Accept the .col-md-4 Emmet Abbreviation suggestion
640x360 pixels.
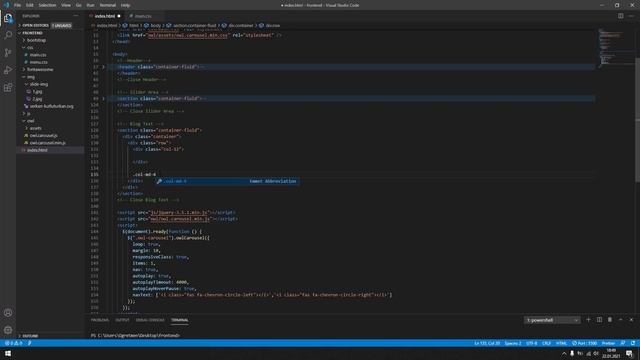[227, 181]
